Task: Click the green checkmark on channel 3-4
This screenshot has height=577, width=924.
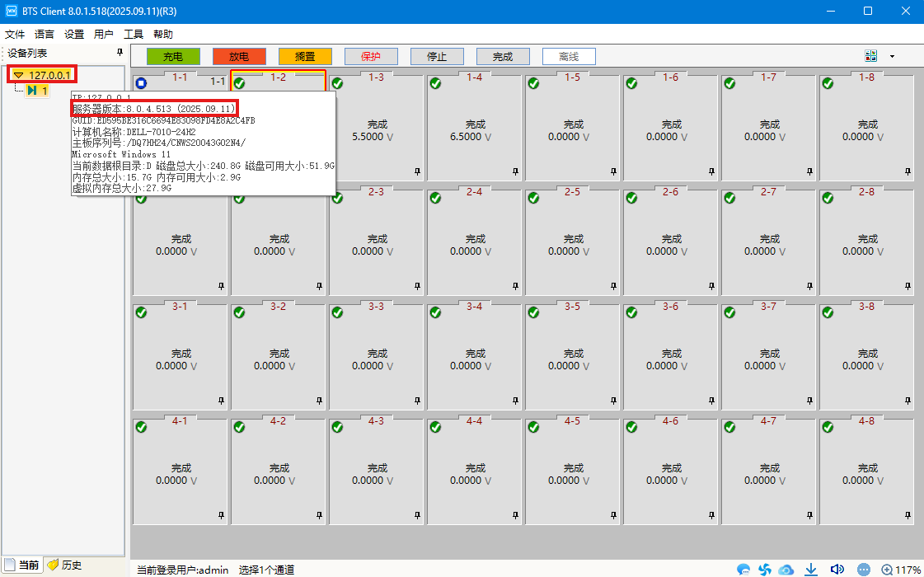Action: (435, 312)
